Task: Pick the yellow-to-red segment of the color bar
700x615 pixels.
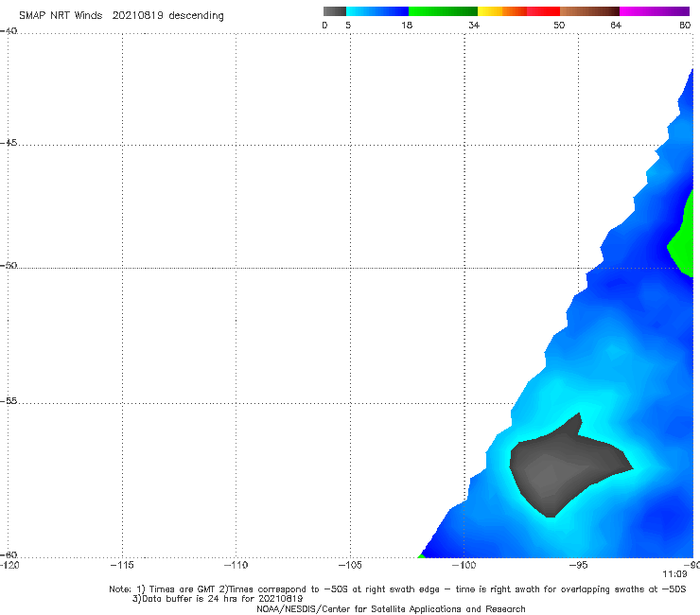Action: coord(518,11)
